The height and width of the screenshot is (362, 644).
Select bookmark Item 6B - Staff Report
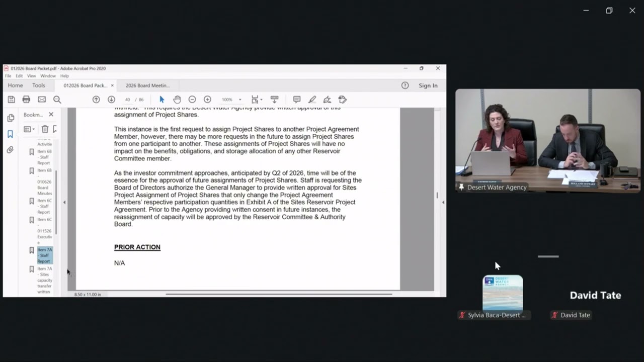point(44,157)
